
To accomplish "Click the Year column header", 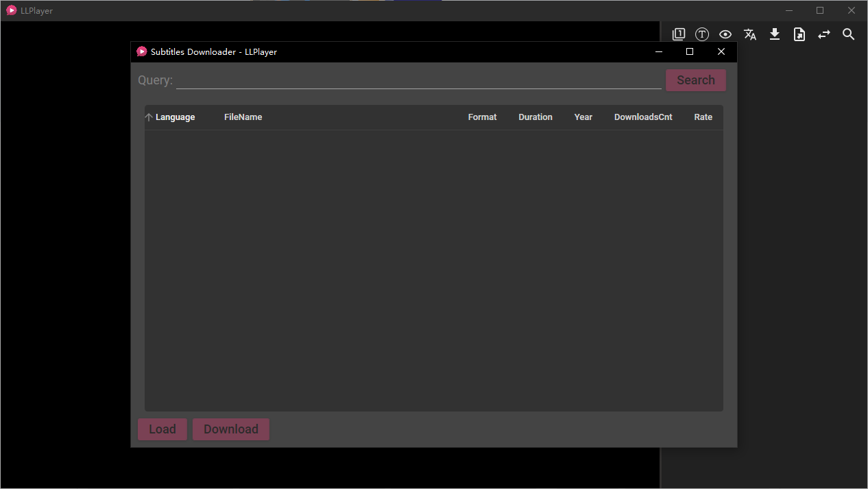I will tap(583, 117).
